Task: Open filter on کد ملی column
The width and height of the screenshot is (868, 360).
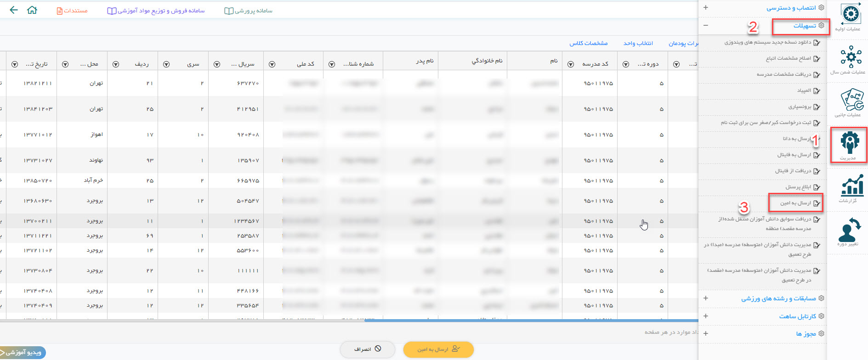Action: click(x=272, y=64)
